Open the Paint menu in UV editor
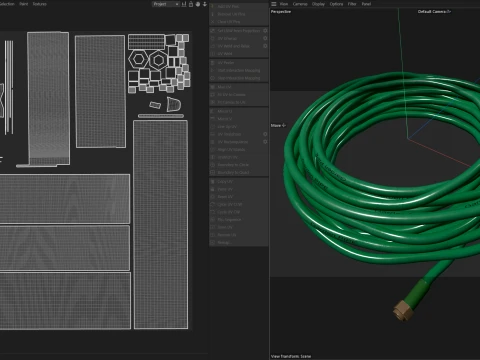 24,4
